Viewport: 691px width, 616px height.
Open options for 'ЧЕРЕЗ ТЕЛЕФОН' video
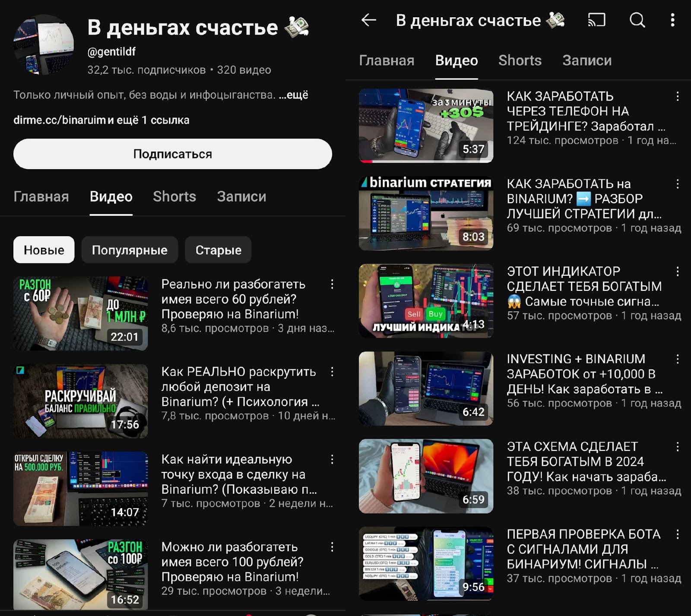click(x=678, y=96)
